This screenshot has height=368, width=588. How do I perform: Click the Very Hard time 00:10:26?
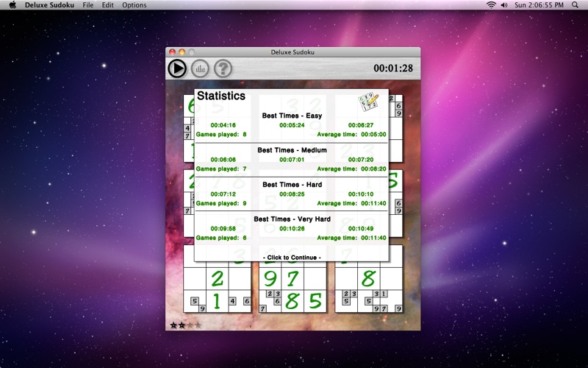point(292,229)
